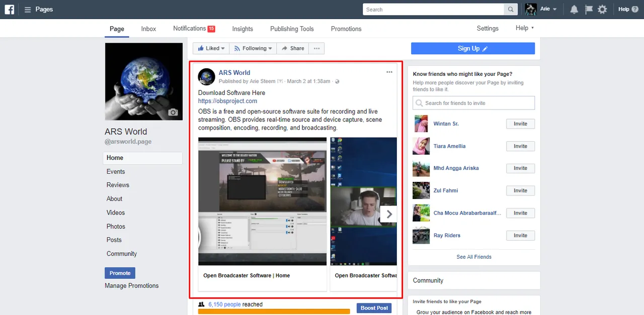Viewport: 644px width, 315px height.
Task: Open Publishing Tools tab
Action: (x=292, y=29)
